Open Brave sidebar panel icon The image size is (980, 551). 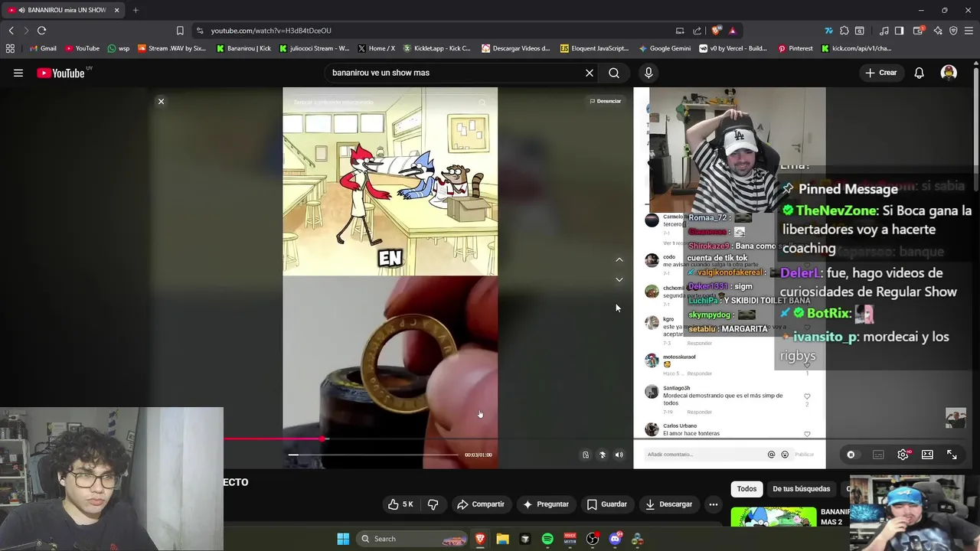click(899, 31)
